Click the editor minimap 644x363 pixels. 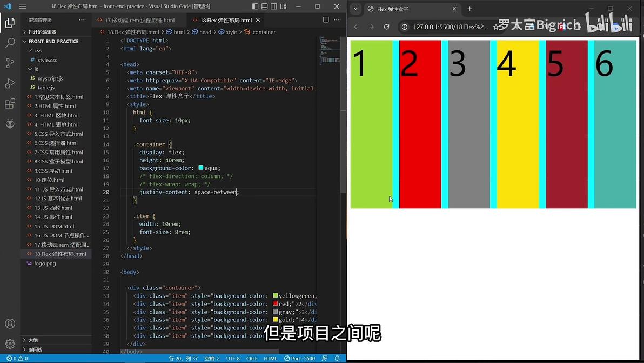(x=330, y=51)
